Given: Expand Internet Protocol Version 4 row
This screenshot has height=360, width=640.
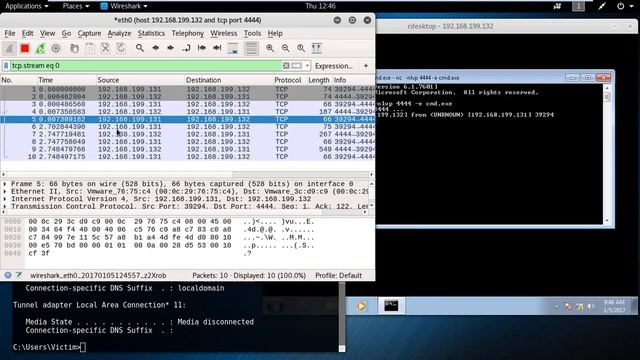Looking at the screenshot, I should (5, 199).
